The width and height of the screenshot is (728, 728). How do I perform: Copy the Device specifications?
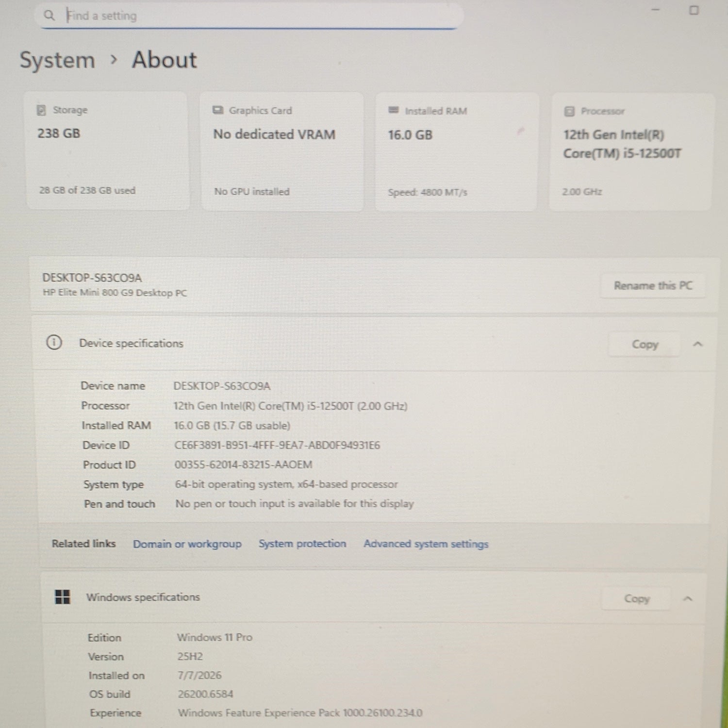(645, 345)
